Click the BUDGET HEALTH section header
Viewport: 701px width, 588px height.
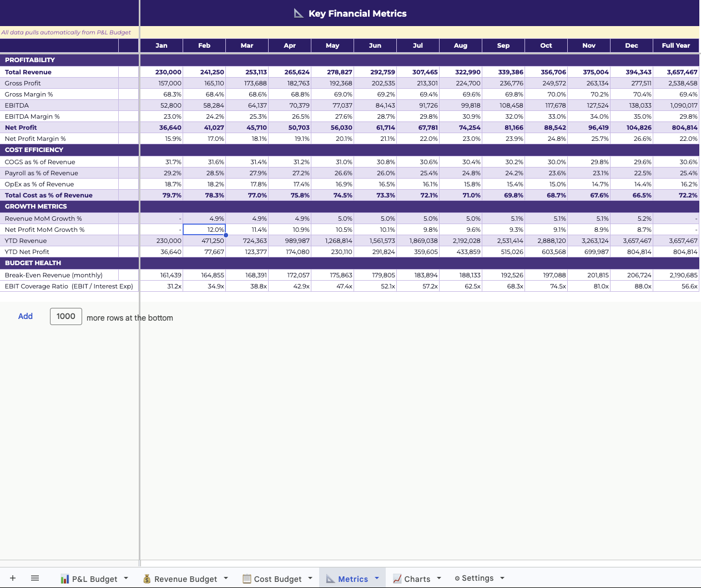click(33, 263)
